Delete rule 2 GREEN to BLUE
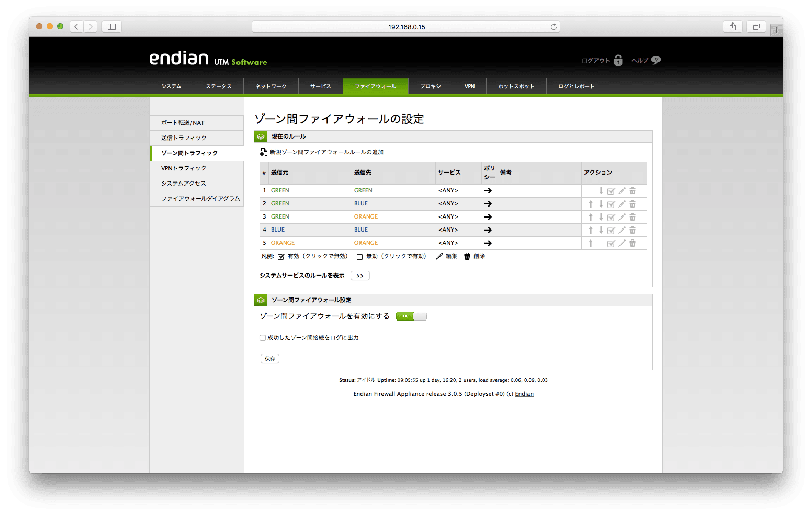 [x=633, y=204]
